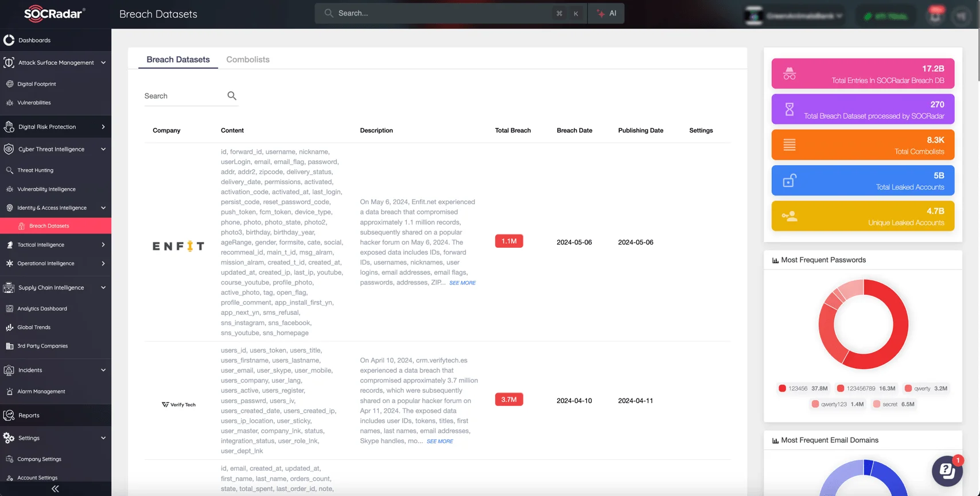This screenshot has width=980, height=496.
Task: Click the SOCRadar logo
Action: point(55,14)
